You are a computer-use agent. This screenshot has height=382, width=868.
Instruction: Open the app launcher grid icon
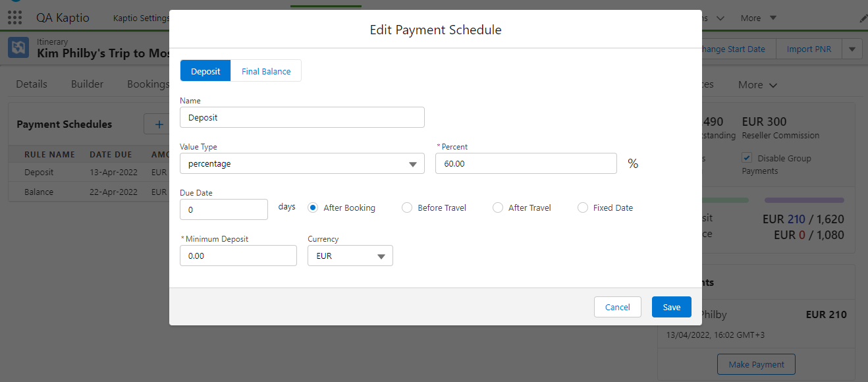[14, 18]
